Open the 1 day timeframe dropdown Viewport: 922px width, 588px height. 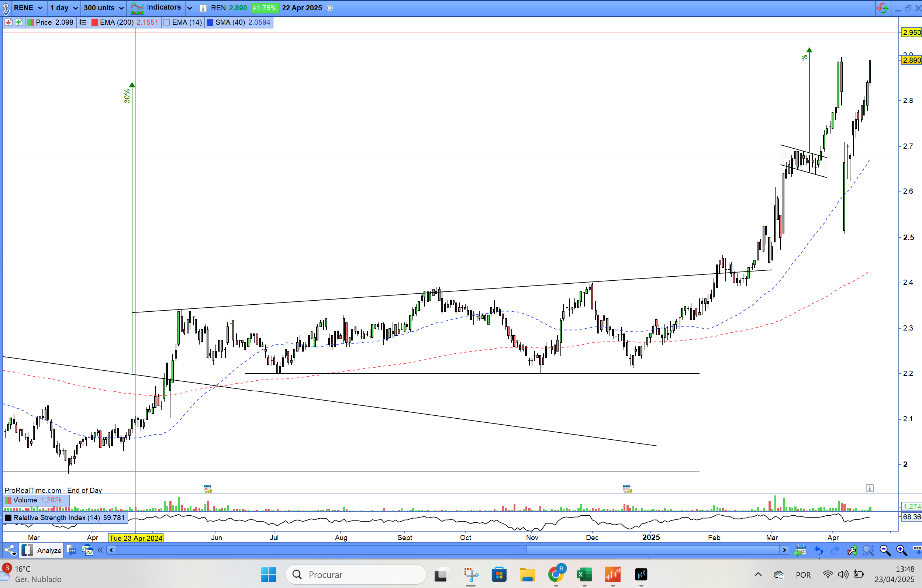pyautogui.click(x=75, y=8)
